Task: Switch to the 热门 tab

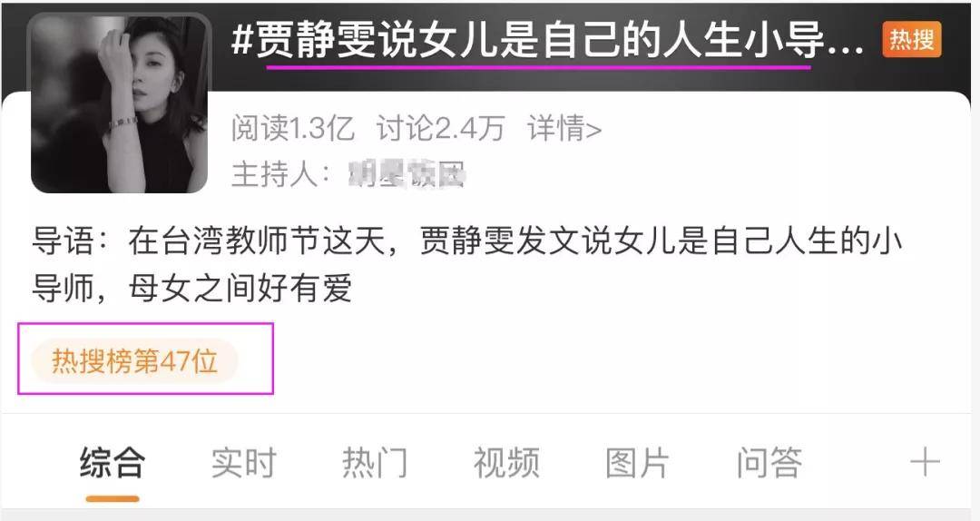Action: click(375, 463)
